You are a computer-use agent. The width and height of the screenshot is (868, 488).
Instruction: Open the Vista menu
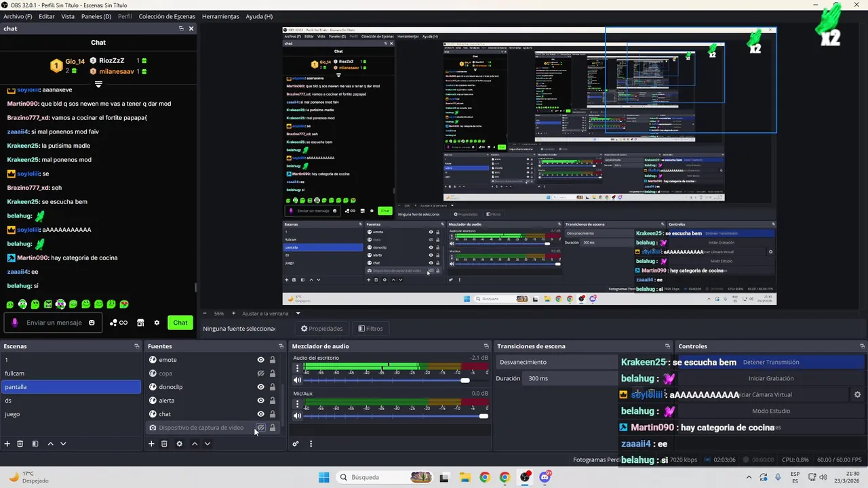[68, 16]
